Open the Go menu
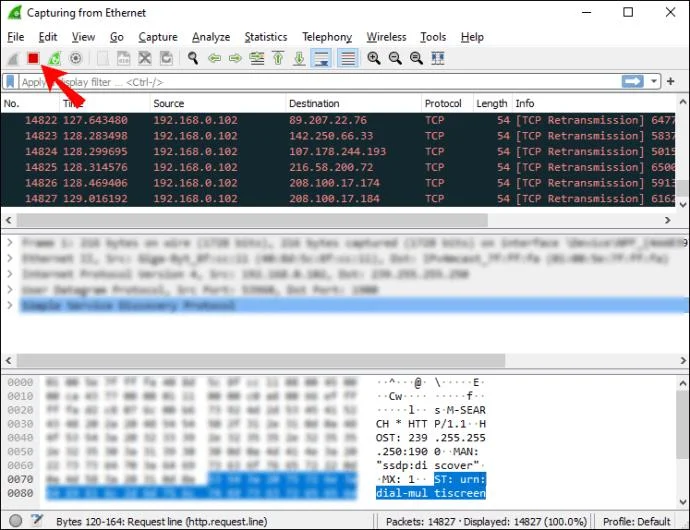This screenshot has height=530, width=690. 117,37
